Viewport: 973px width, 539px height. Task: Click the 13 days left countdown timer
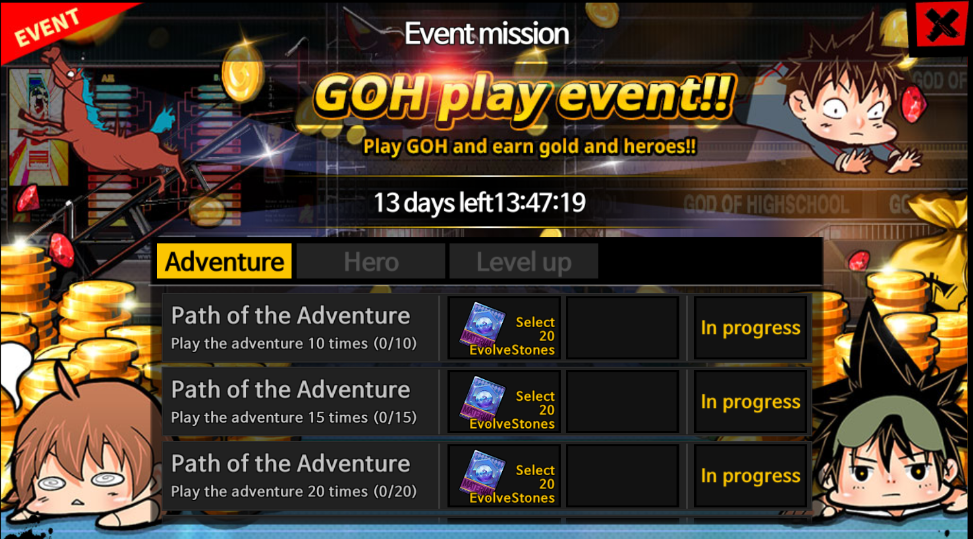[479, 202]
